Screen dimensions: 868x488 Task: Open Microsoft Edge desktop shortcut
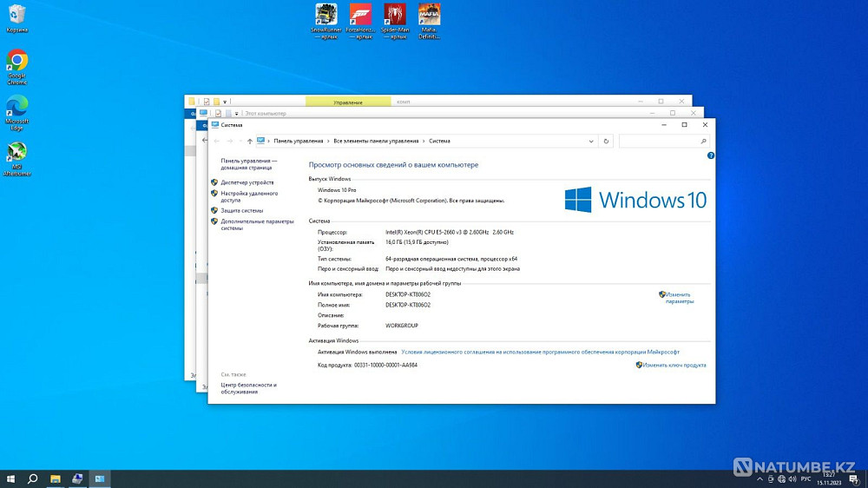(x=16, y=112)
